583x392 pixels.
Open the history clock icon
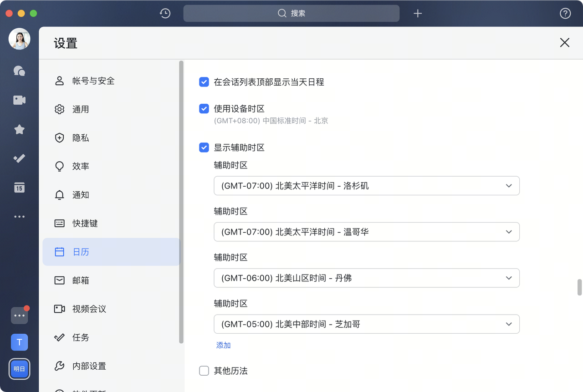(165, 13)
